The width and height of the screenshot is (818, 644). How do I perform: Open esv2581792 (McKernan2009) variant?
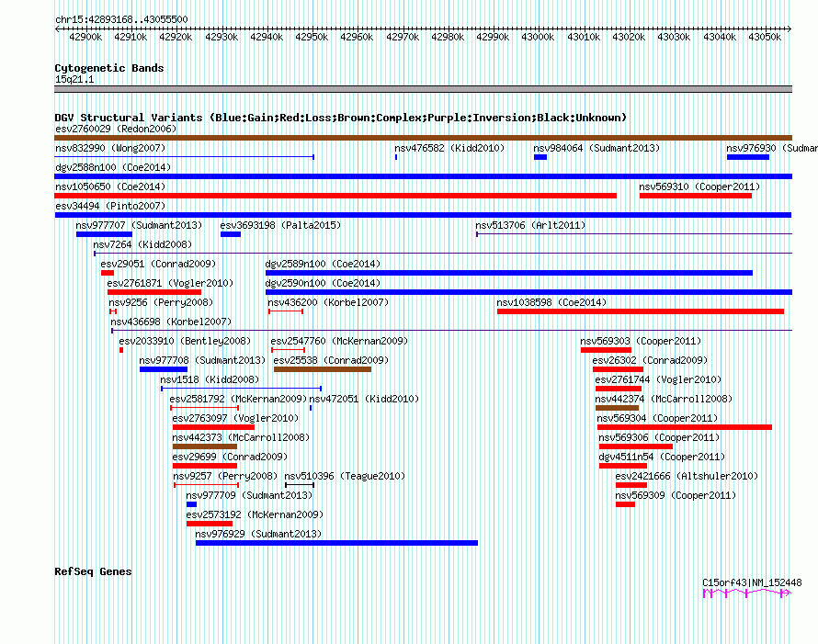pos(204,408)
